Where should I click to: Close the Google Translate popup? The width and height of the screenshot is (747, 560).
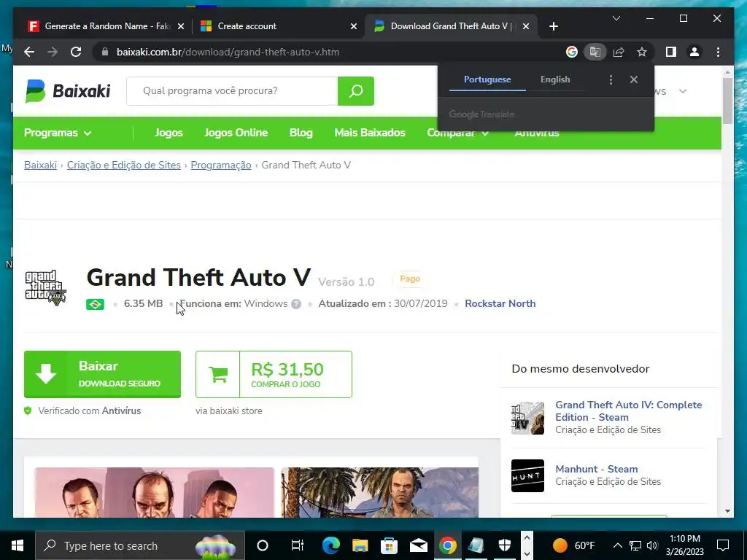click(x=634, y=79)
